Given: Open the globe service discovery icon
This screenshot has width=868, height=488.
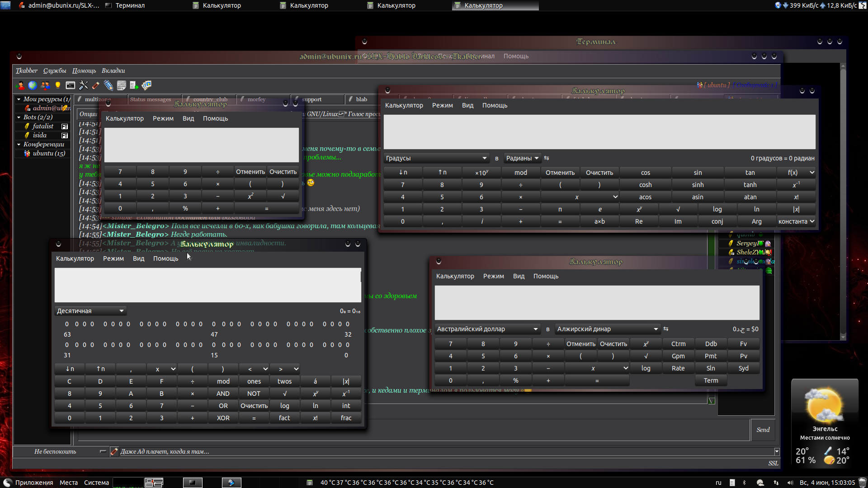Looking at the screenshot, I should [33, 85].
